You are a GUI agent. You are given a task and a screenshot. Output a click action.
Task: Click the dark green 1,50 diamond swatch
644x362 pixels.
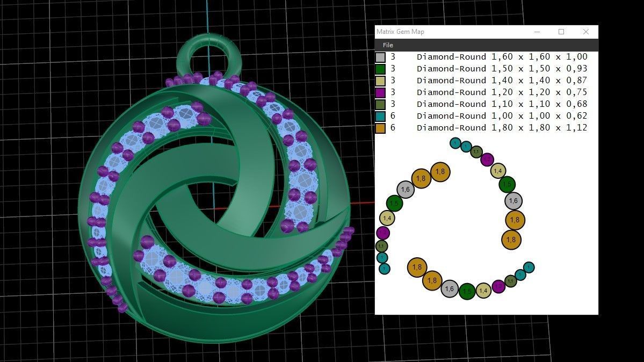point(380,69)
